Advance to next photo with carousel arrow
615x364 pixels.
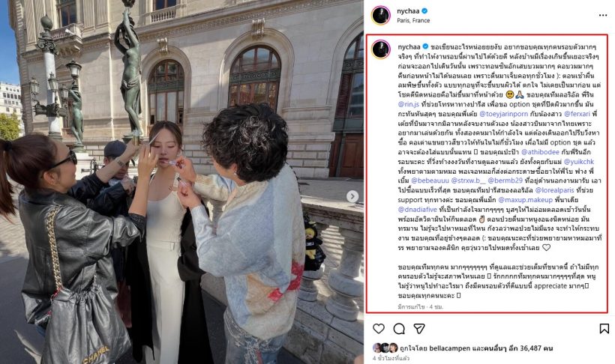pyautogui.click(x=352, y=196)
